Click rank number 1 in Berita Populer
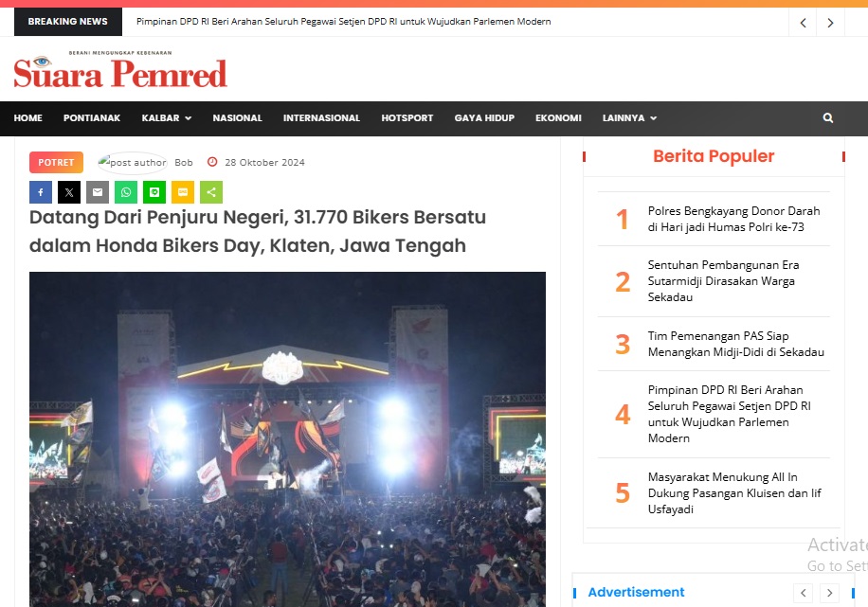868x607 pixels. pyautogui.click(x=623, y=219)
